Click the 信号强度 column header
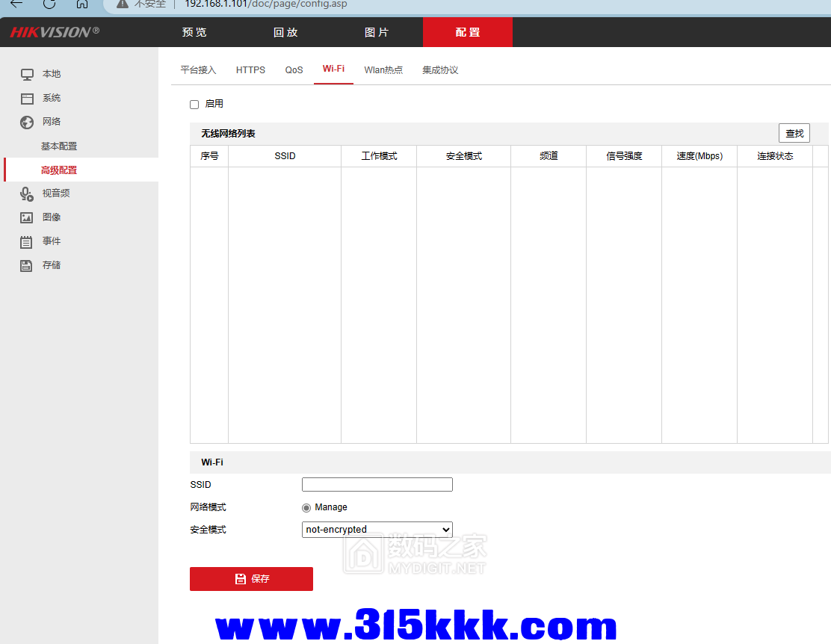 624,156
